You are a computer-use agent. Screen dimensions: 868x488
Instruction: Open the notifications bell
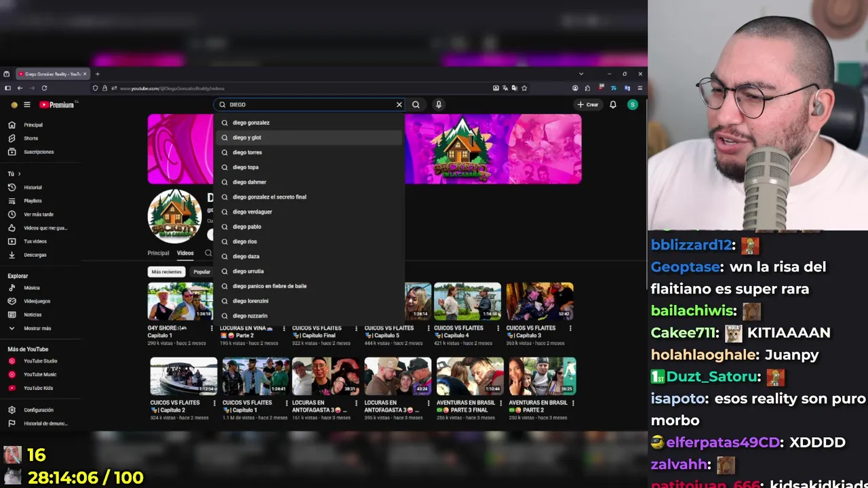click(x=613, y=104)
